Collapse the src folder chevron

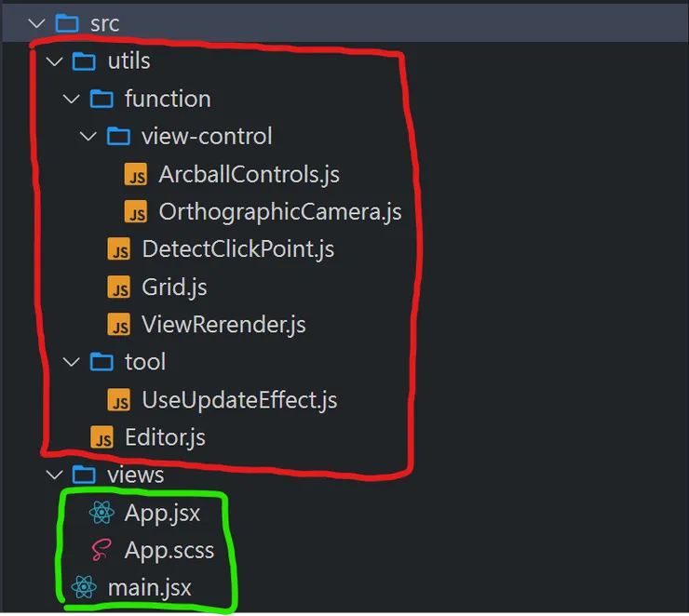pyautogui.click(x=38, y=23)
